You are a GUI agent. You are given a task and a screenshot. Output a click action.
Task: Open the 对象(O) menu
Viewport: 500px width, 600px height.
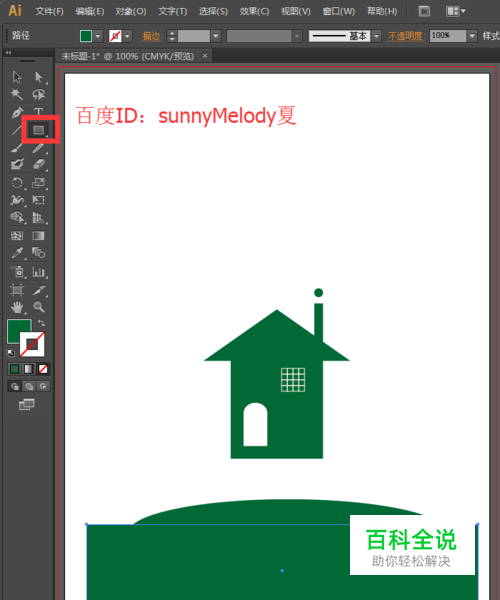click(131, 11)
